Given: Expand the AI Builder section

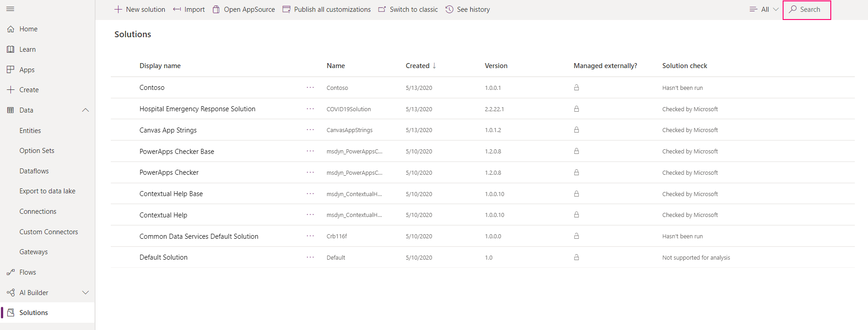Looking at the screenshot, I should [85, 293].
